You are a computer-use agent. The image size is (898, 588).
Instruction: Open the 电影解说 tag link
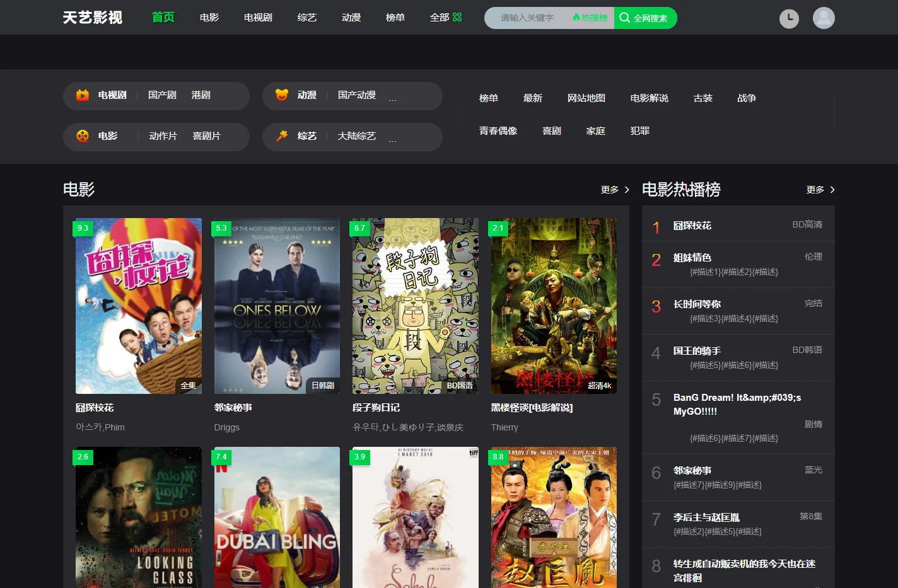[x=650, y=98]
